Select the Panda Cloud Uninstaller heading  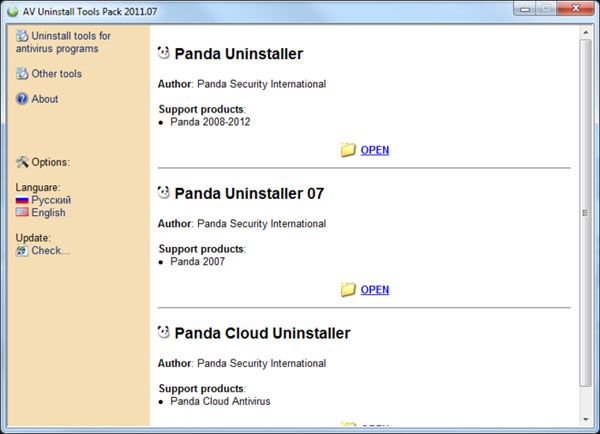pyautogui.click(x=262, y=333)
